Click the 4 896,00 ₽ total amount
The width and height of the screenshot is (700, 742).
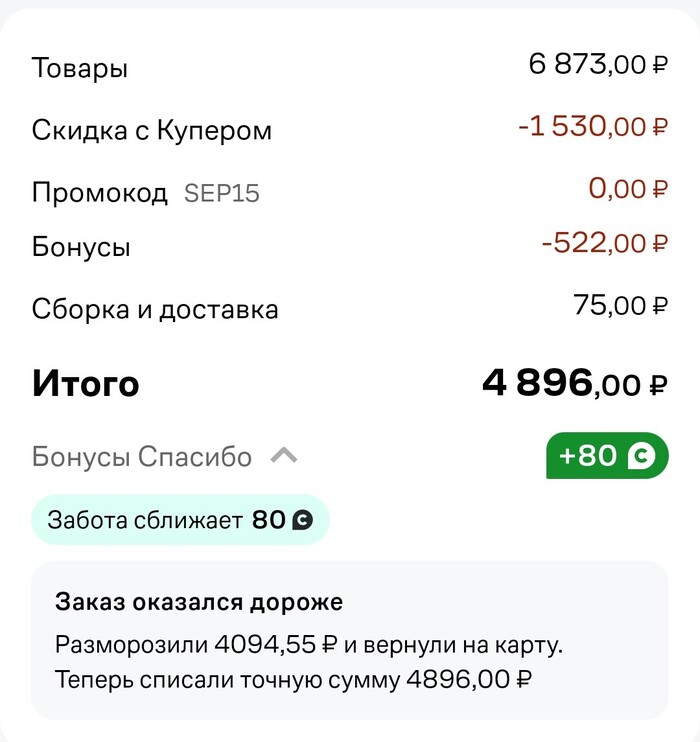(x=575, y=382)
